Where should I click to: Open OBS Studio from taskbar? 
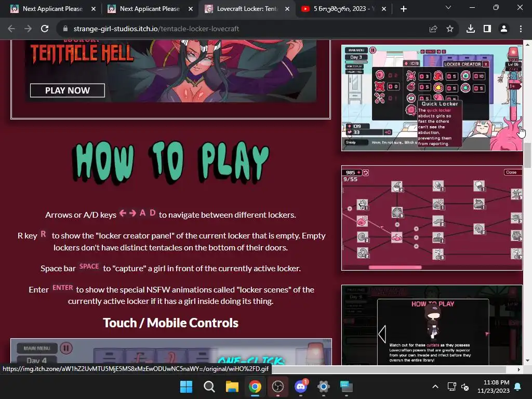point(278,387)
